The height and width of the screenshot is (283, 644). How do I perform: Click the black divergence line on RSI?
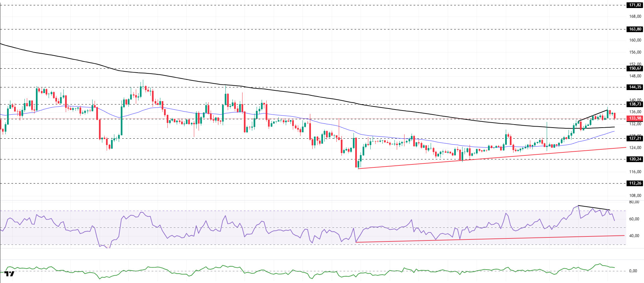coord(594,208)
